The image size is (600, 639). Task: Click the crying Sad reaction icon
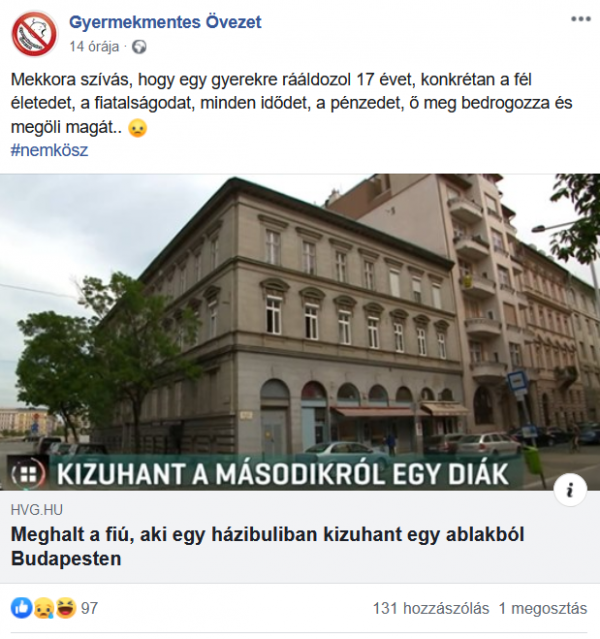pos(43,608)
